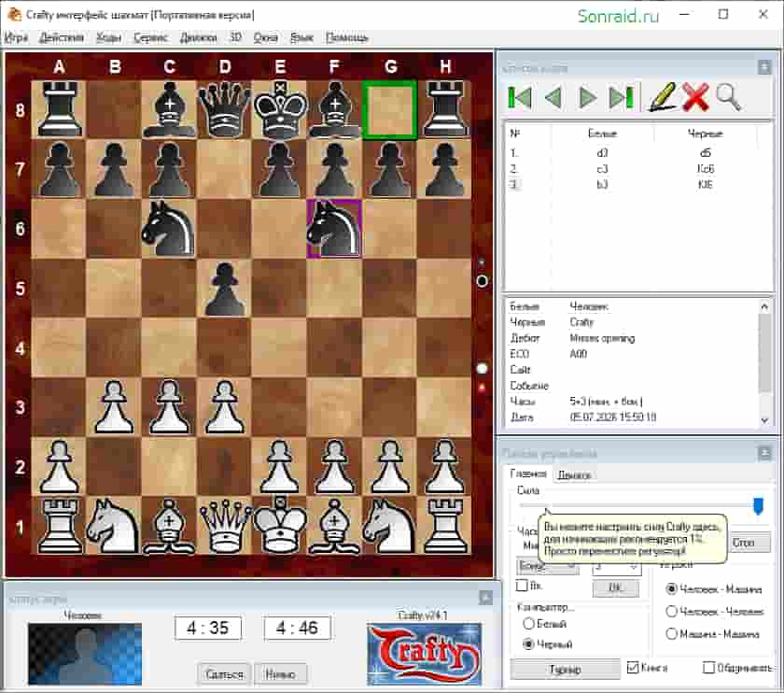Select the white knight on b1

tap(114, 526)
